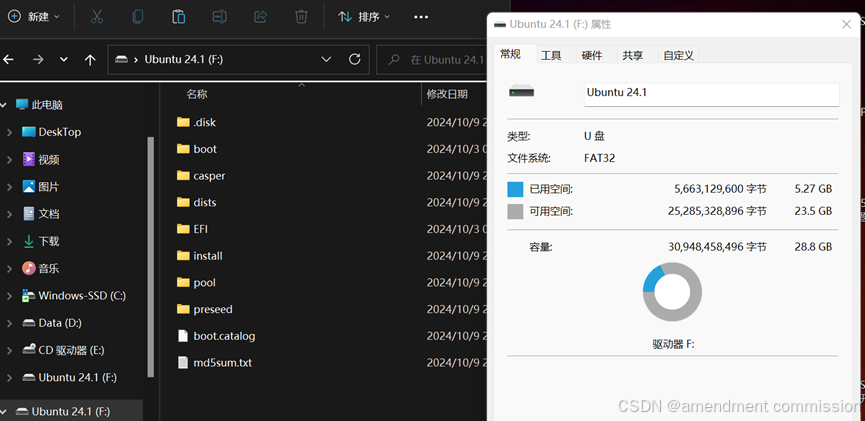This screenshot has height=421, width=865.
Task: Go forward with the right arrow
Action: pos(38,60)
